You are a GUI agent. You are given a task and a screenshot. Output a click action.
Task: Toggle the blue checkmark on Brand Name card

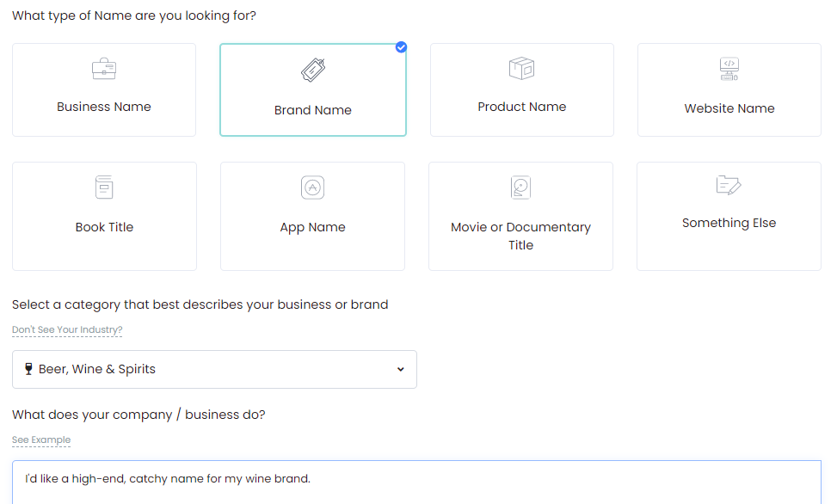pyautogui.click(x=401, y=47)
